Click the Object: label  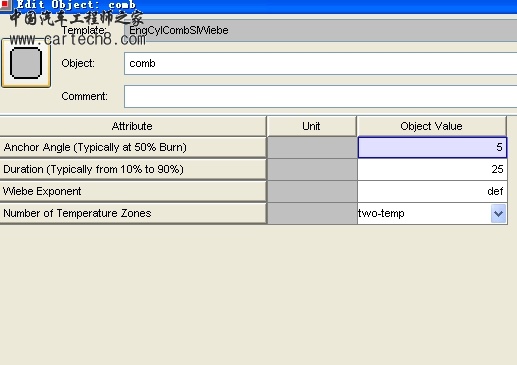tap(78, 63)
